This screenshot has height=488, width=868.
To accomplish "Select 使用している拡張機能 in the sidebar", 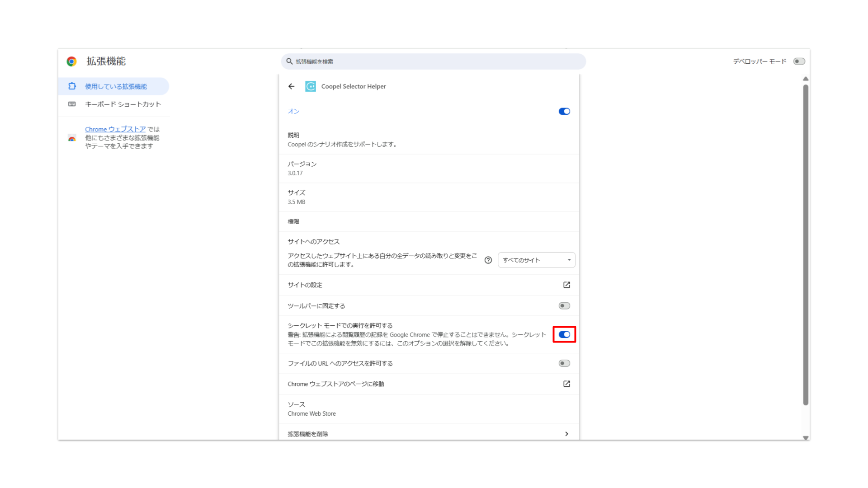I will pos(113,86).
